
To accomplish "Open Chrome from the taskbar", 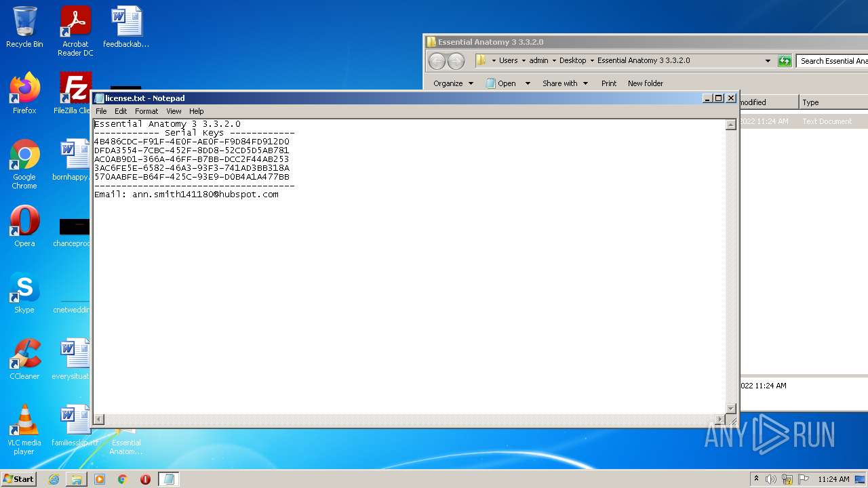I will (x=123, y=479).
